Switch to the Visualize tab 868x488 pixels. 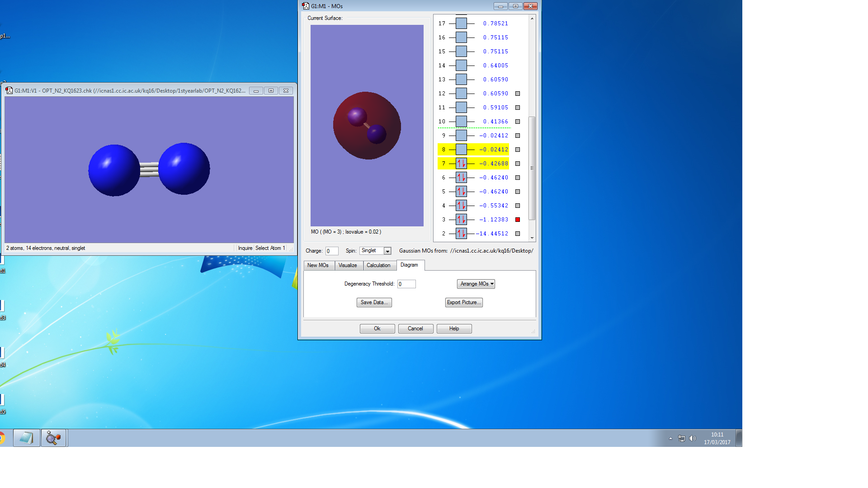(348, 265)
